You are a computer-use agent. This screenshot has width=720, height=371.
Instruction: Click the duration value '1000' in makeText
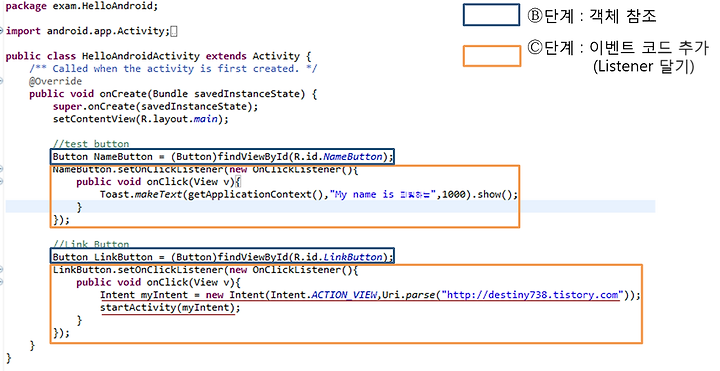point(454,194)
